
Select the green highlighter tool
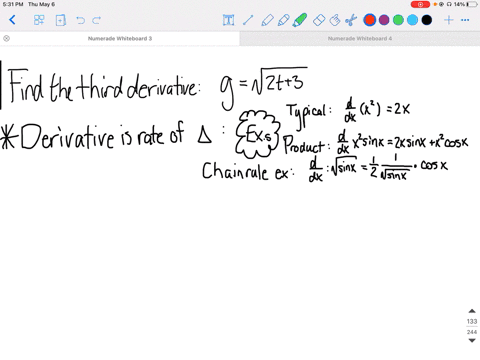(300, 20)
